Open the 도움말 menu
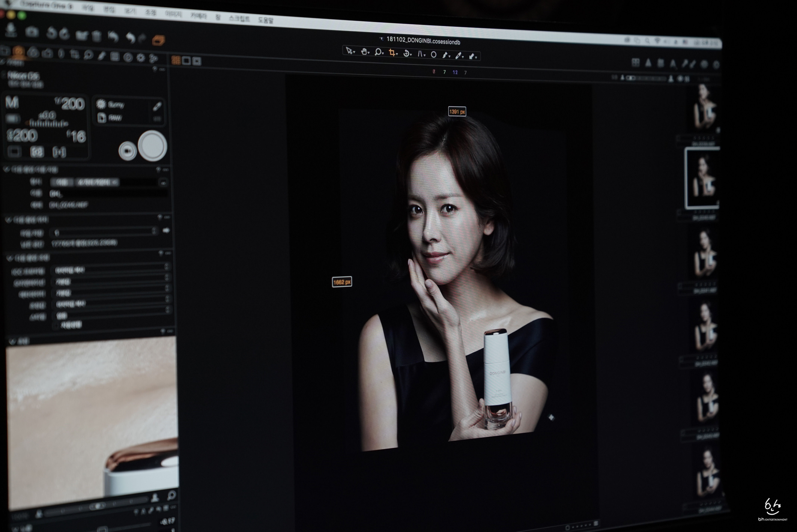The height and width of the screenshot is (532, 797). (265, 20)
